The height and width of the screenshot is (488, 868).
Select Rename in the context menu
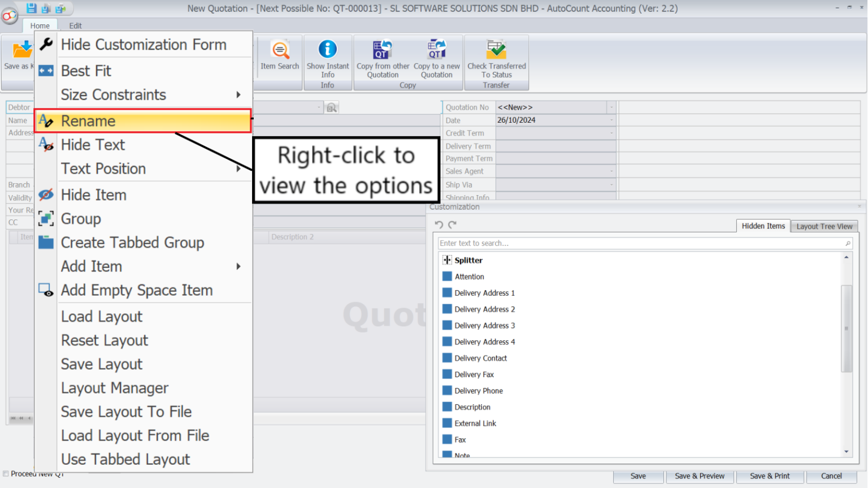pos(143,121)
